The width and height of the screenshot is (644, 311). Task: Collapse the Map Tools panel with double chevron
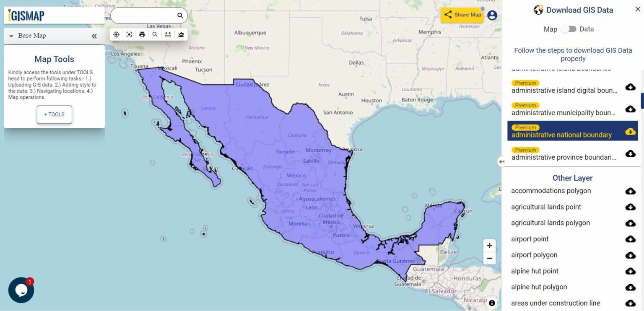coord(94,35)
